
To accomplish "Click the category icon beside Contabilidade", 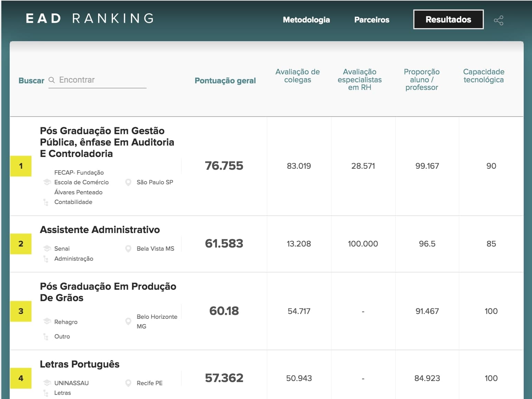I will click(x=45, y=202).
